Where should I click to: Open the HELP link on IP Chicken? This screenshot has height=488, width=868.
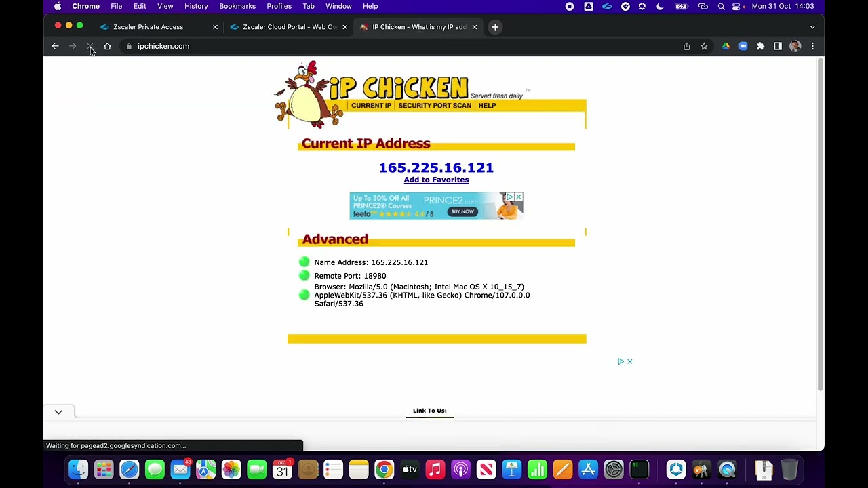pyautogui.click(x=487, y=106)
